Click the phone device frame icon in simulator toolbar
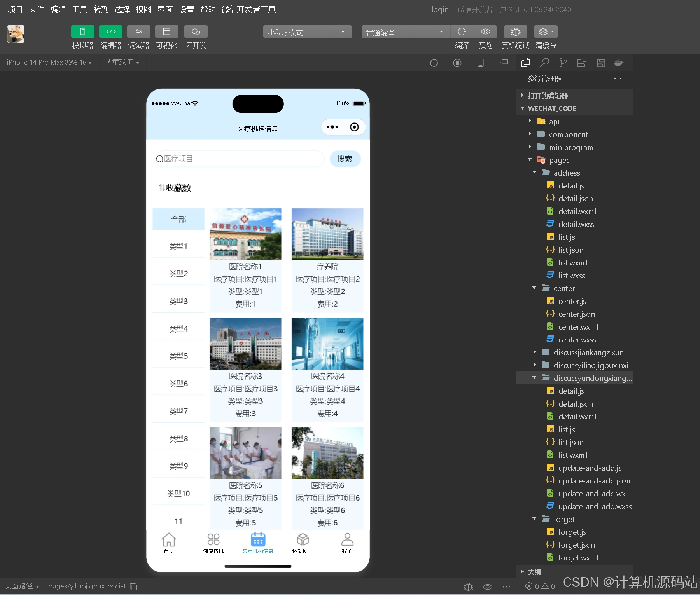 [x=481, y=63]
